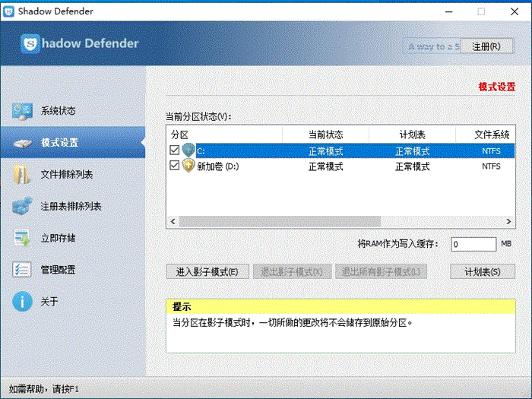Image resolution: width=532 pixels, height=399 pixels.
Task: Click the 计划表(S) button
Action: point(483,272)
